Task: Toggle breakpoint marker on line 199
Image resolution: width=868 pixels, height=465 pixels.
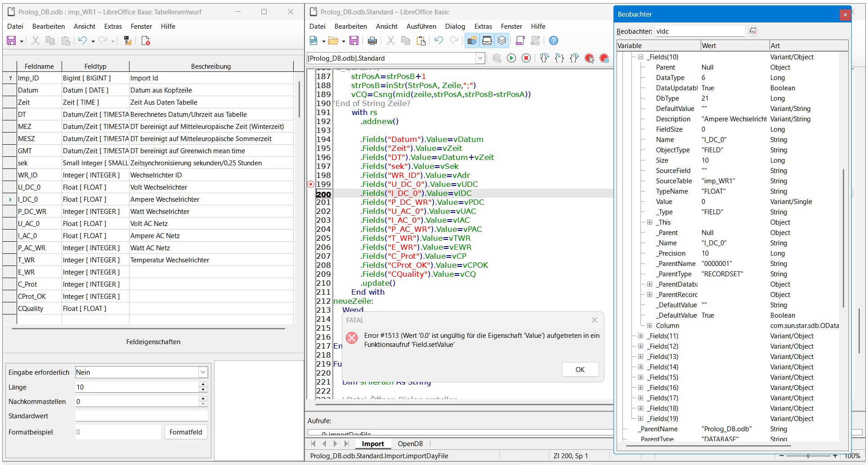Action: pyautogui.click(x=311, y=184)
